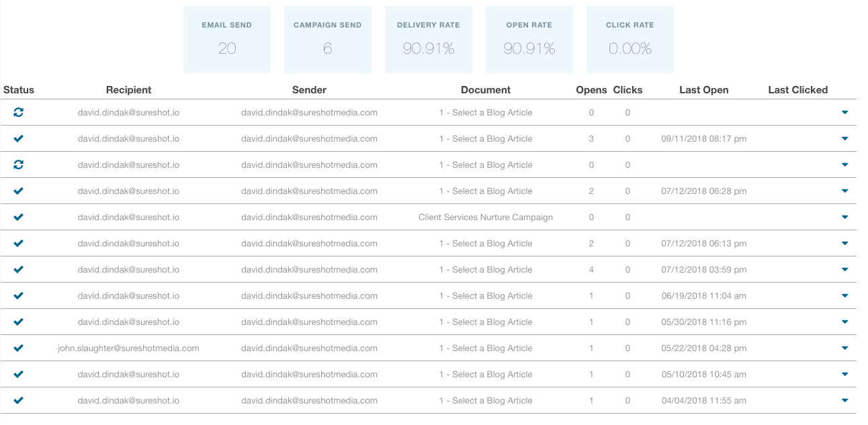This screenshot has width=868, height=425.
Task: Select the Delivery Rate stat card
Action: click(429, 40)
